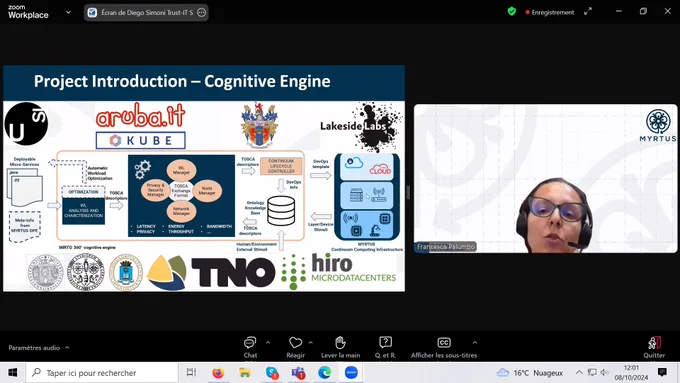Open the 16°C Nuageux weather widget
Image resolution: width=680 pixels, height=383 pixels.
[x=530, y=373]
